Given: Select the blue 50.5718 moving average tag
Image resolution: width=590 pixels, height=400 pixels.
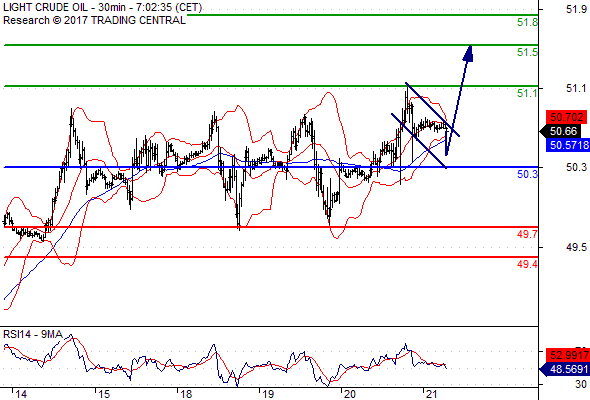Looking at the screenshot, I should 568,145.
